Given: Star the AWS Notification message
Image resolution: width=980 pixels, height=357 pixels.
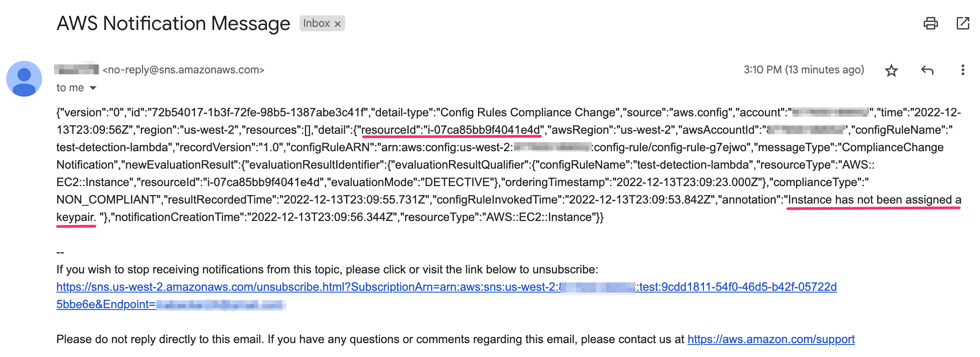Looking at the screenshot, I should click(891, 70).
